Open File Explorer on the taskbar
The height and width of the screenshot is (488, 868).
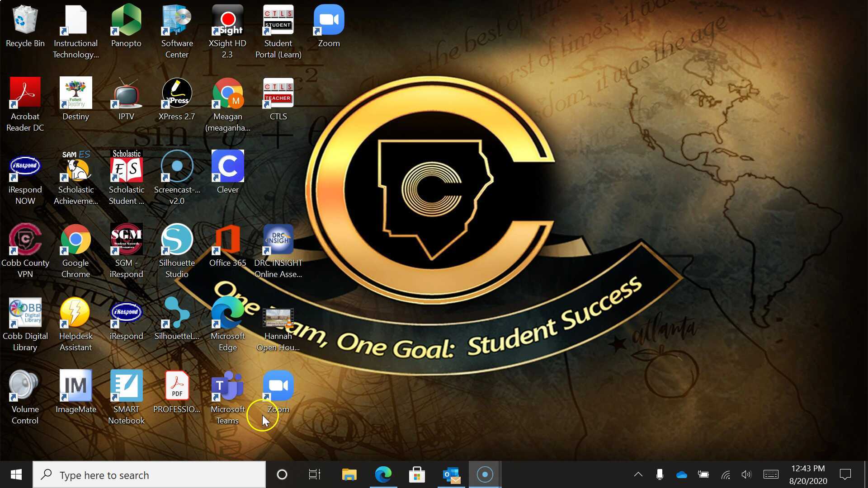(349, 474)
